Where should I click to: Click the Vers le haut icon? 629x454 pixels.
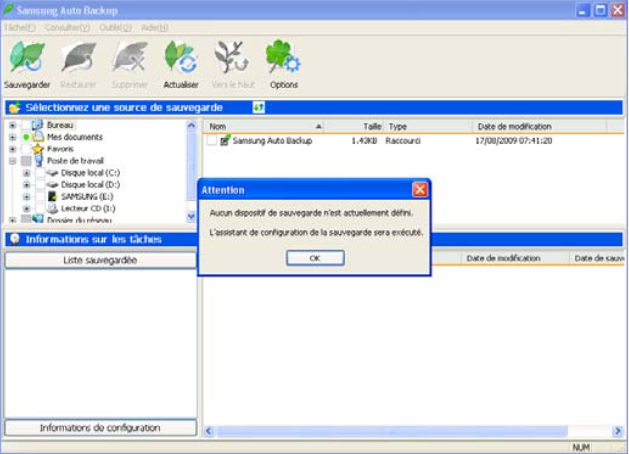[x=231, y=57]
